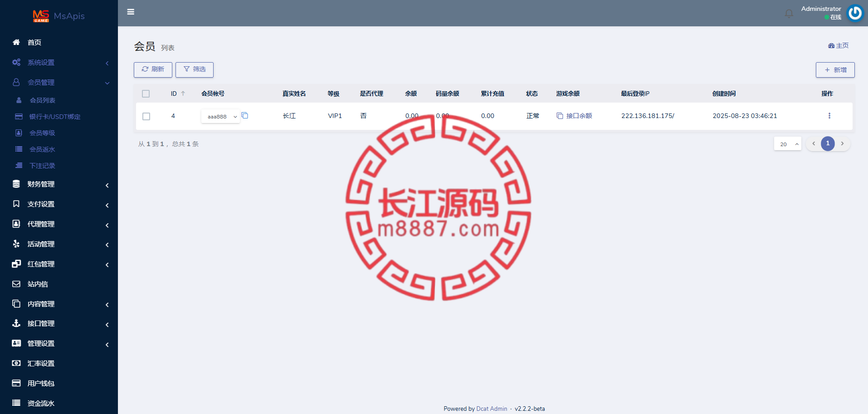Open 会员列表 submenu item
The width and height of the screenshot is (868, 414).
click(x=43, y=100)
